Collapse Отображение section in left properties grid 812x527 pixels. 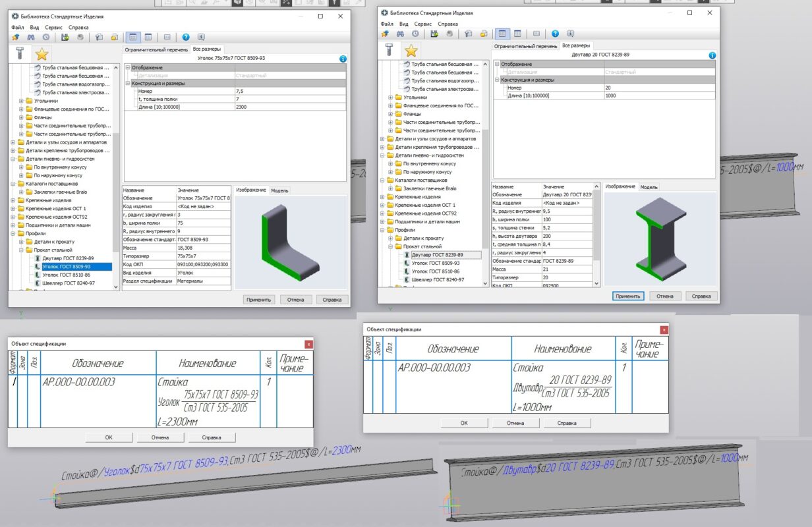click(128, 68)
